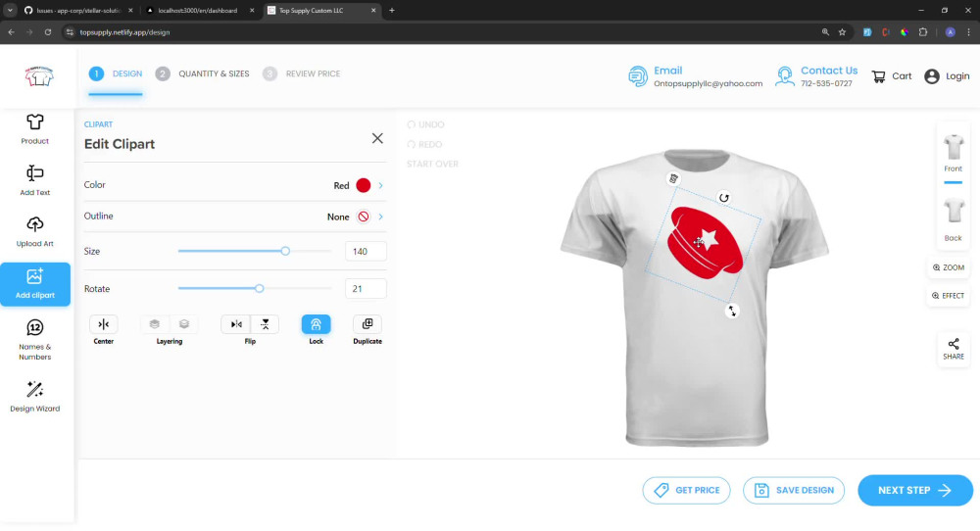The width and height of the screenshot is (980, 531).
Task: Click SAVE DESIGN button
Action: (x=794, y=491)
